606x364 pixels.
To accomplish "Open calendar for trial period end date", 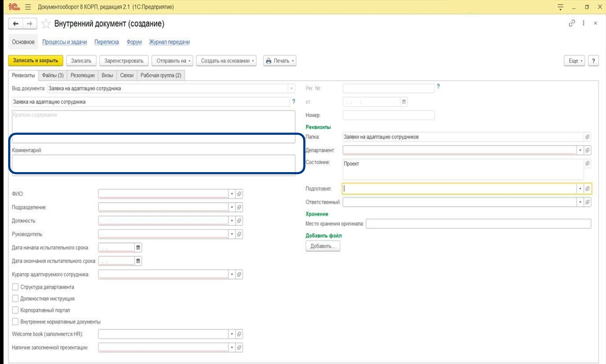I will (x=138, y=261).
